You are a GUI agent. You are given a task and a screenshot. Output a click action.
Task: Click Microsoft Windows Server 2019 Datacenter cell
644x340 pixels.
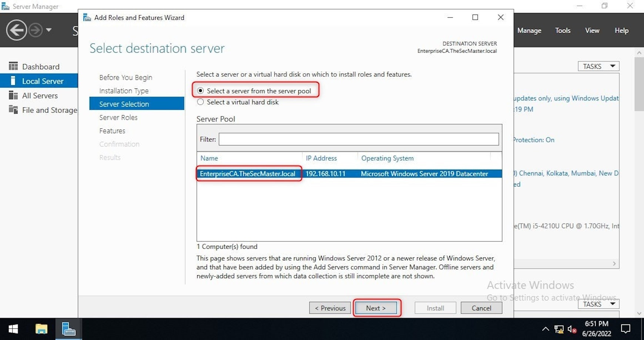(x=425, y=173)
